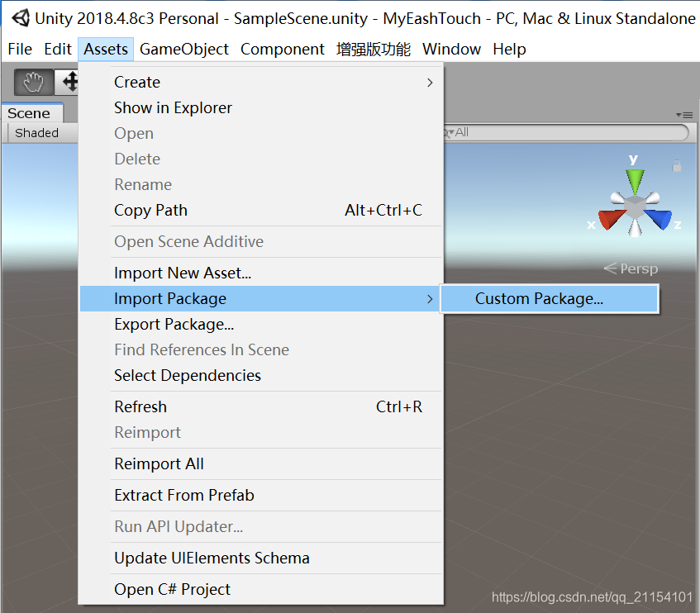Open the GameObject menu
Image resolution: width=700 pixels, height=613 pixels.
[184, 50]
